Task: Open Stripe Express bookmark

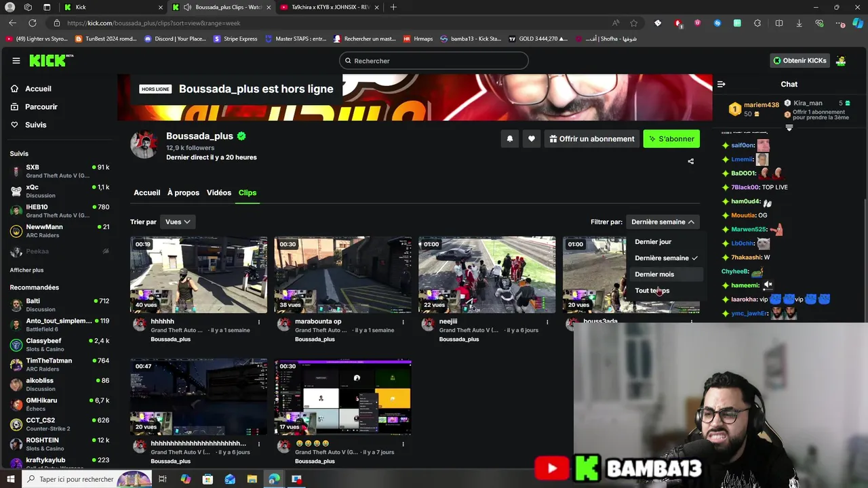Action: (236, 39)
